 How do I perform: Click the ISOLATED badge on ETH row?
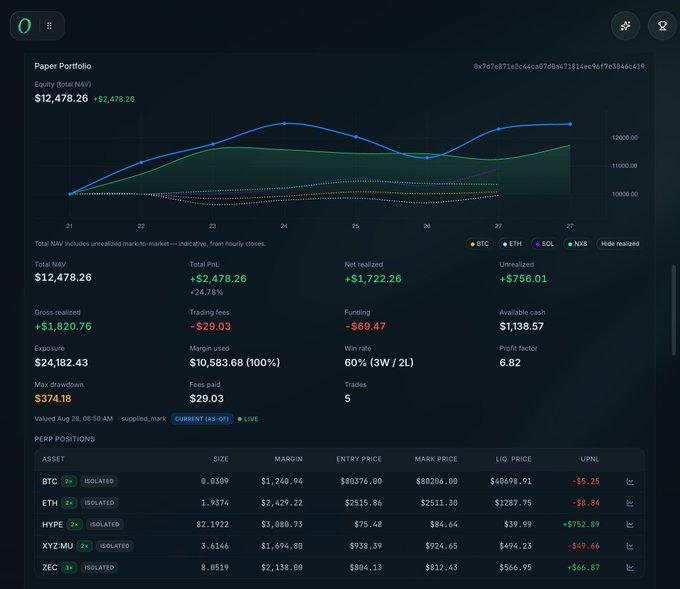[99, 503]
